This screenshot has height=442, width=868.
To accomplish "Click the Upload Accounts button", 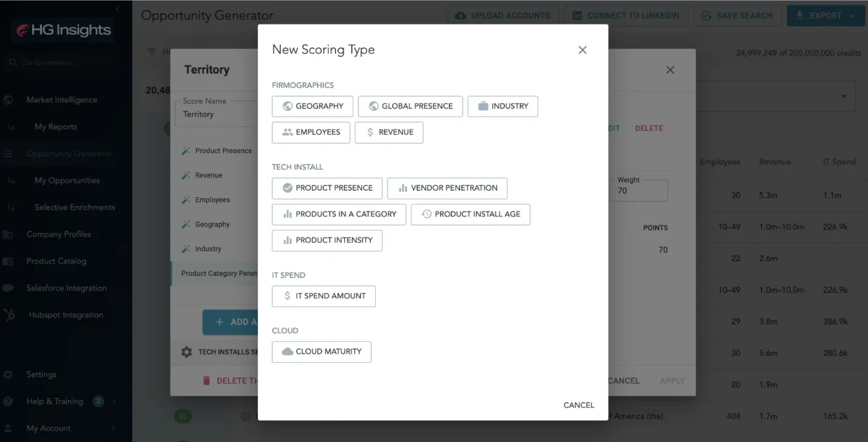I will [503, 16].
